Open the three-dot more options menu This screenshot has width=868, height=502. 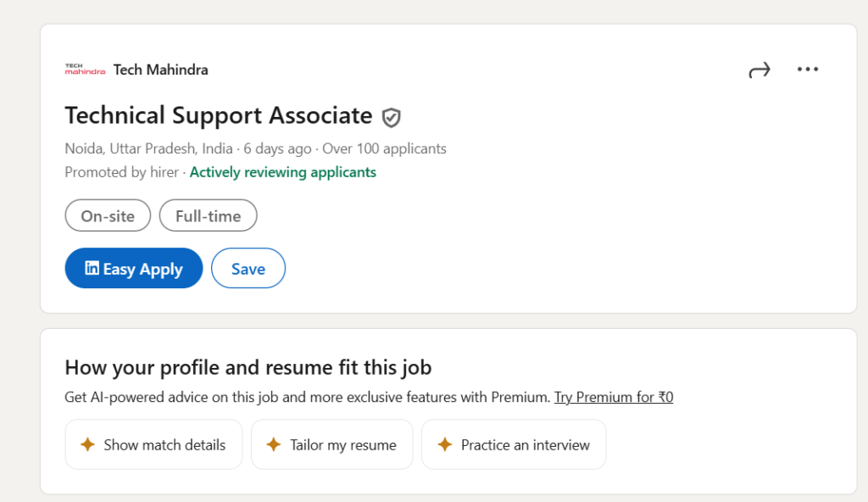(x=808, y=70)
